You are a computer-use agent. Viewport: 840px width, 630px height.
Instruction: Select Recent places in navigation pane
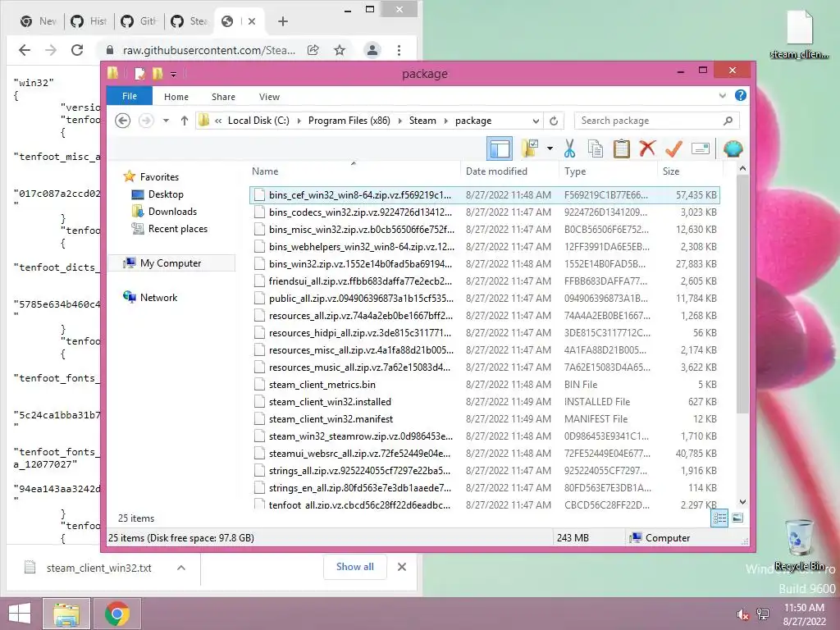178,229
